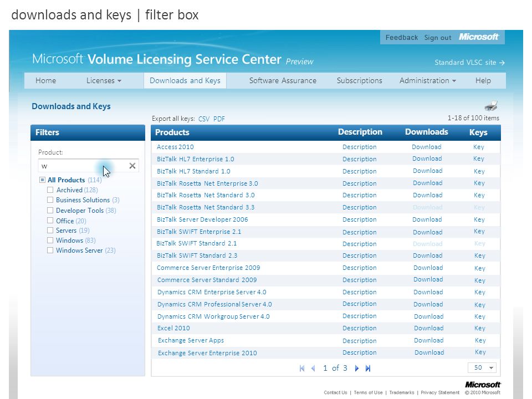The height and width of the screenshot is (399, 532).
Task: Go to the next page arrow
Action: [x=356, y=368]
